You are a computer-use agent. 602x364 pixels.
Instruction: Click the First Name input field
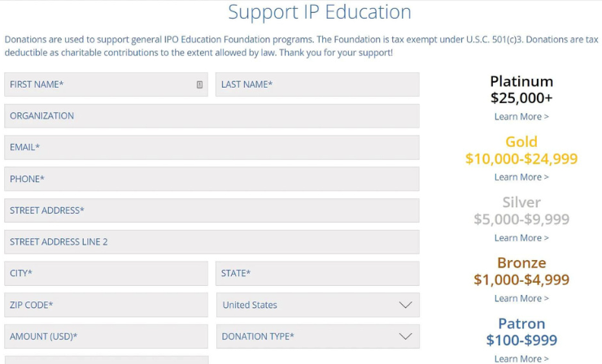click(x=98, y=84)
